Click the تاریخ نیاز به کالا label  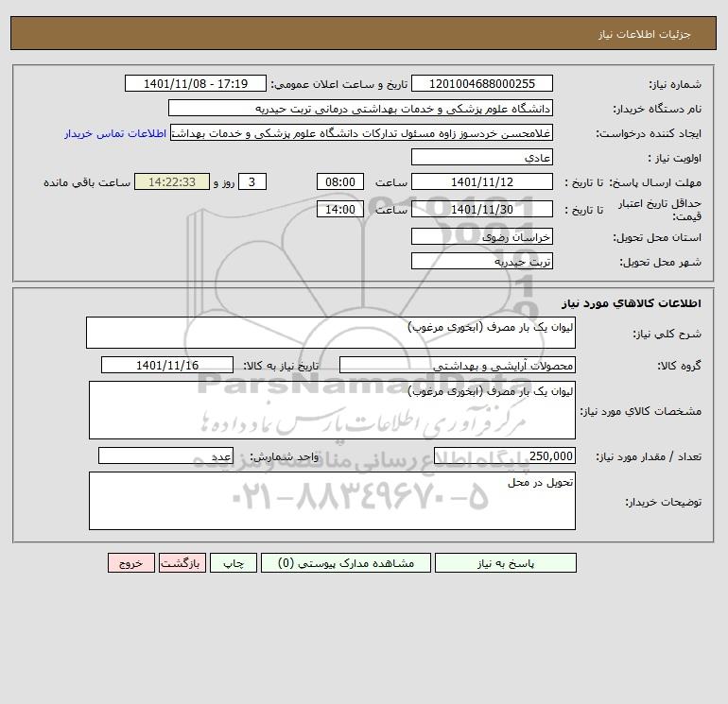coord(281,366)
